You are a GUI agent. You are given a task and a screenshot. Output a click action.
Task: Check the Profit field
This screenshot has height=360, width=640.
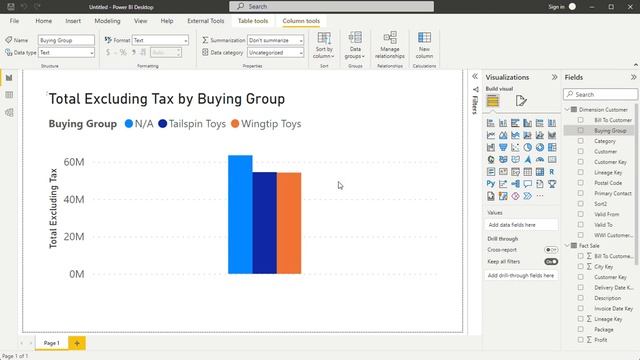pyautogui.click(x=580, y=340)
